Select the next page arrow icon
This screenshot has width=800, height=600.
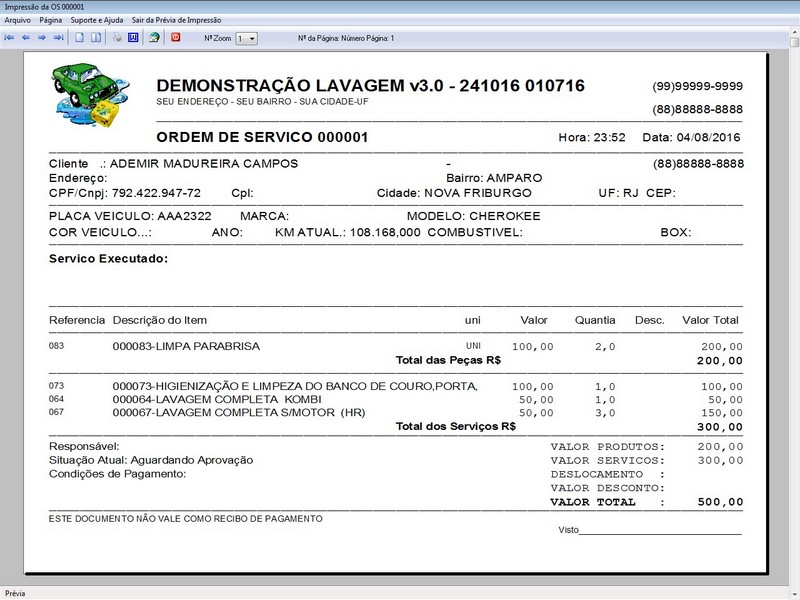(x=42, y=37)
